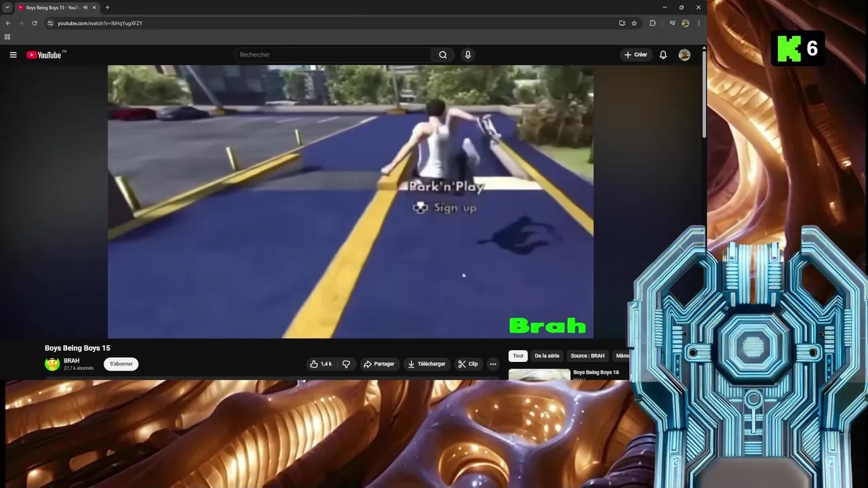Image resolution: width=868 pixels, height=488 pixels.
Task: Click the Télécharger download button
Action: click(x=427, y=364)
